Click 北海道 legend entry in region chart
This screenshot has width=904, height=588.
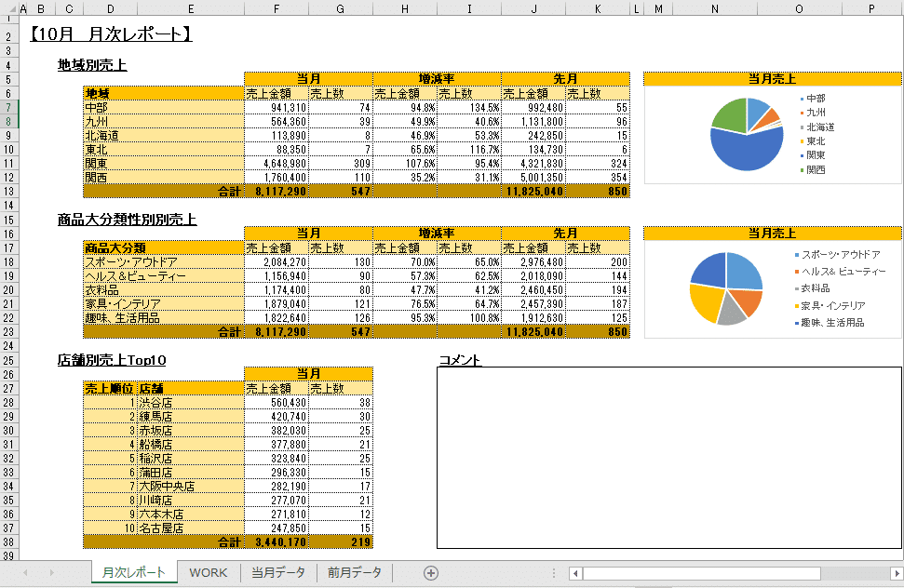[816, 127]
